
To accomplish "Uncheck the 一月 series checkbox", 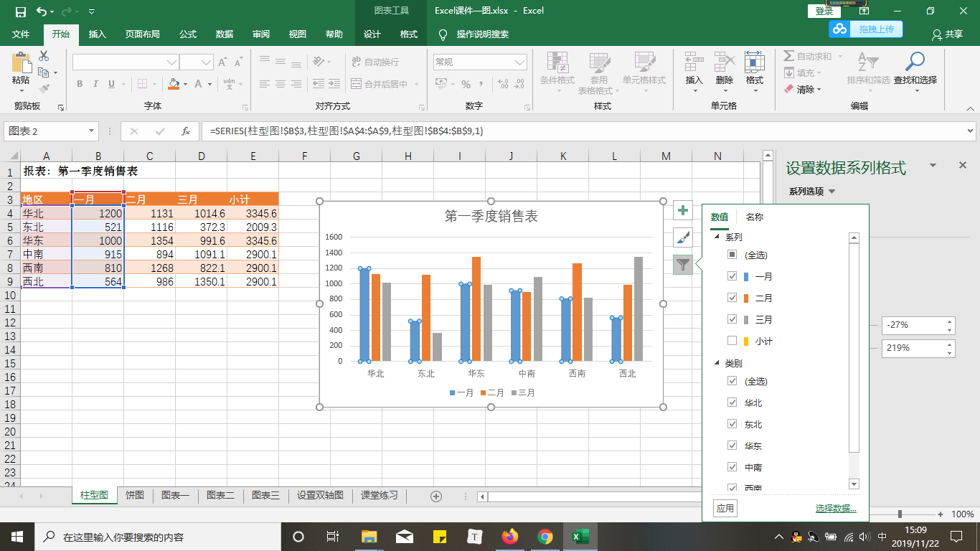I will [x=732, y=276].
